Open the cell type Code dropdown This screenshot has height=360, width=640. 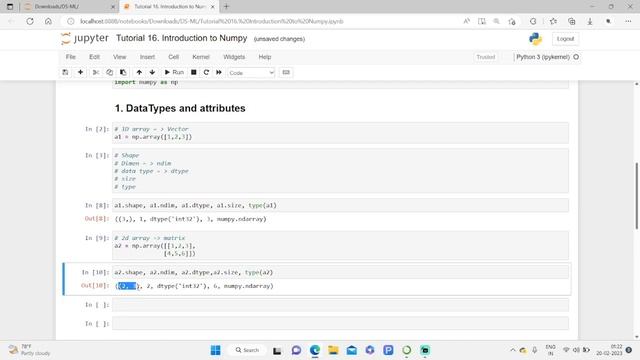pyautogui.click(x=251, y=73)
